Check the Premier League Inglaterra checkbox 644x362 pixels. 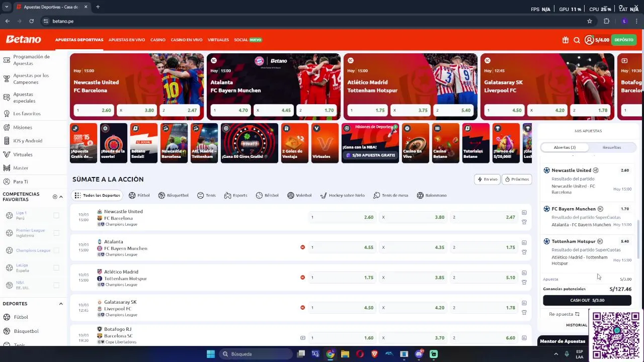pyautogui.click(x=56, y=233)
